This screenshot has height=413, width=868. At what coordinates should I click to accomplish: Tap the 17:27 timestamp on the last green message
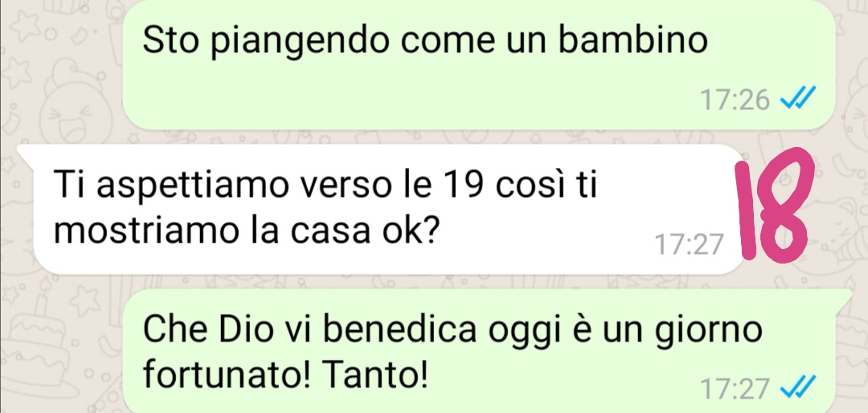[x=735, y=389]
